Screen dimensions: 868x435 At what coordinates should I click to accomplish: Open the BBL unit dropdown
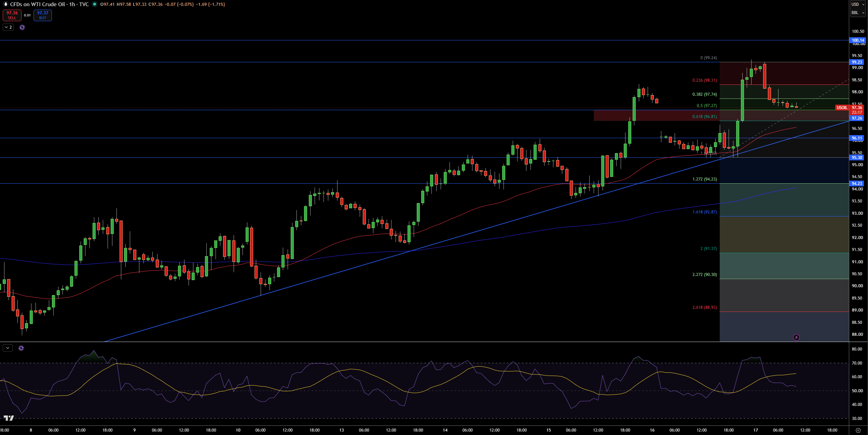click(858, 13)
